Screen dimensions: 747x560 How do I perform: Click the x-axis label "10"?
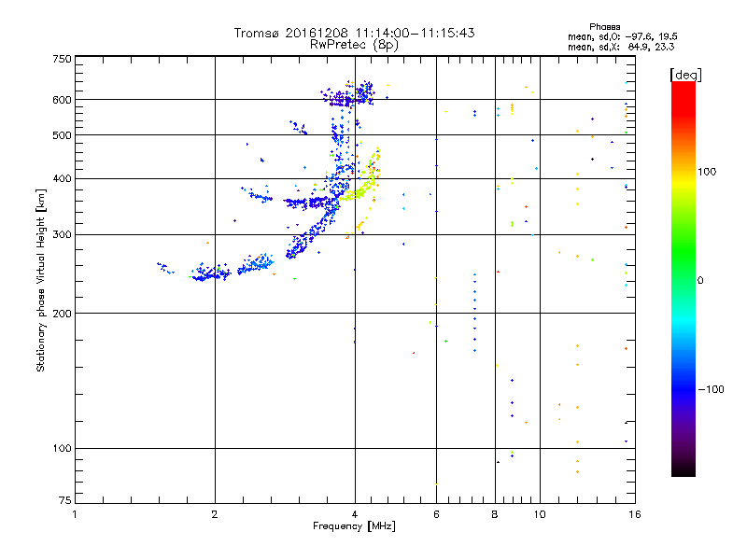click(540, 515)
